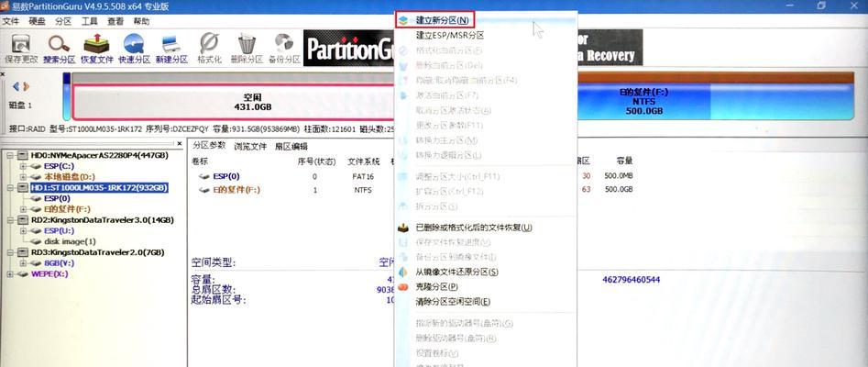Expand the 本地磁盘(D:) tree node

(23, 177)
